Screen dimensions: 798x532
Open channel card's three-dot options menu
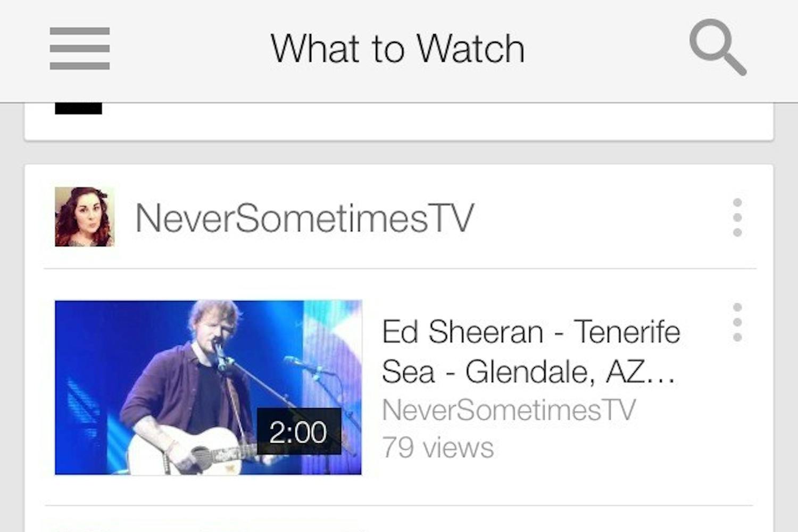(x=737, y=218)
